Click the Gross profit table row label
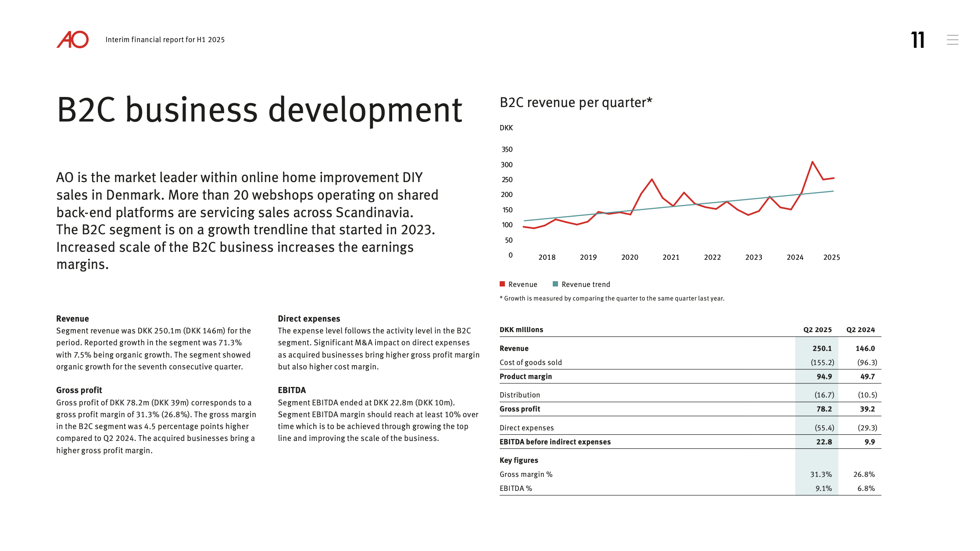Image resolution: width=980 pixels, height=551 pixels. click(520, 409)
